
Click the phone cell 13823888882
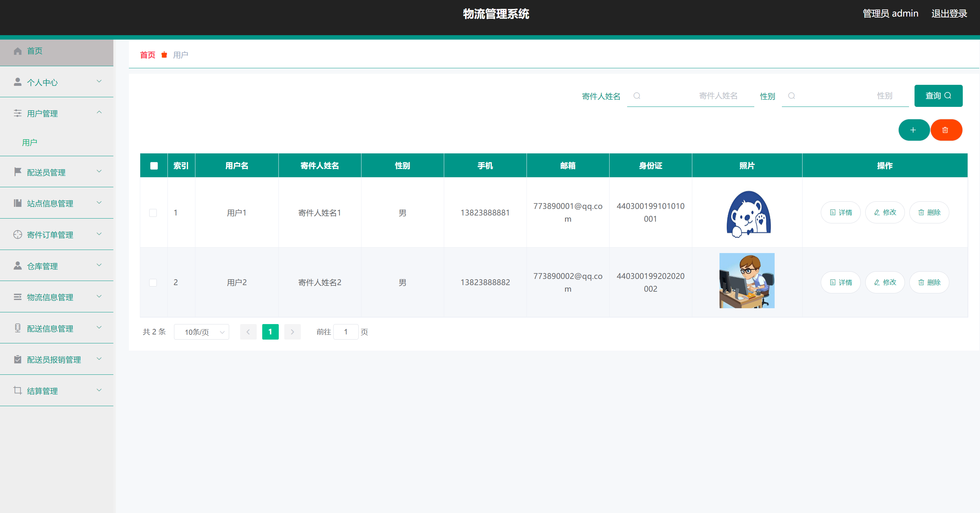(x=485, y=282)
